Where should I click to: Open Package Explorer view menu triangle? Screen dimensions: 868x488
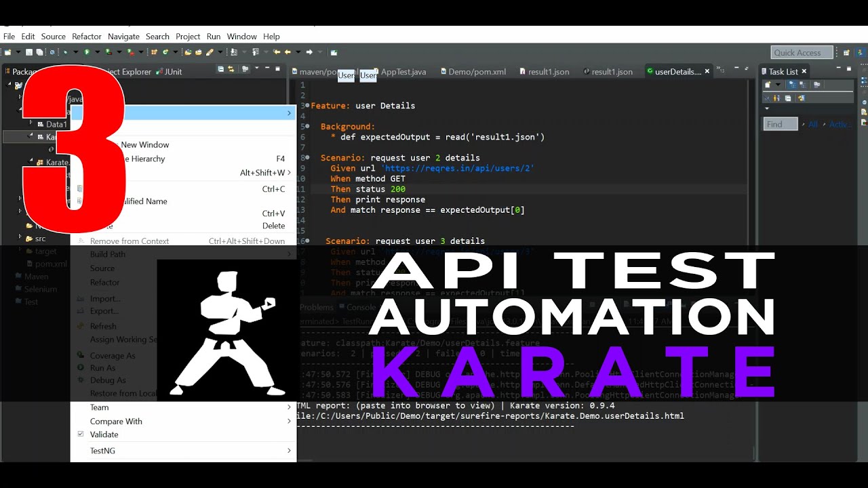[x=256, y=68]
